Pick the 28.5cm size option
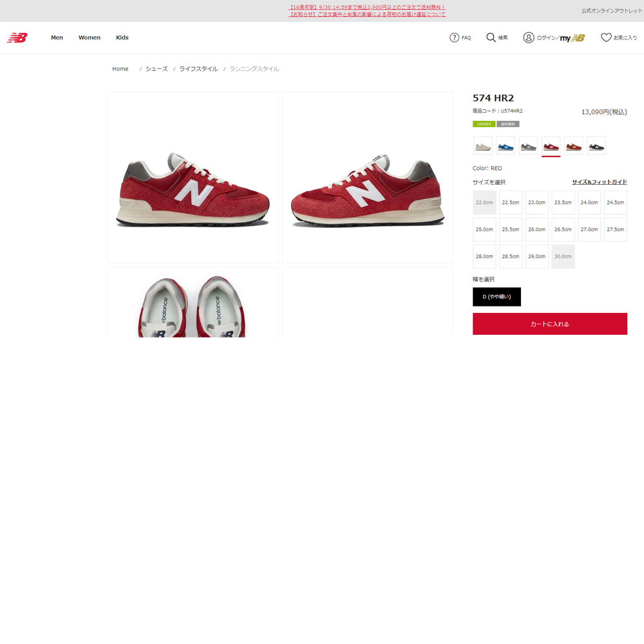 point(511,257)
